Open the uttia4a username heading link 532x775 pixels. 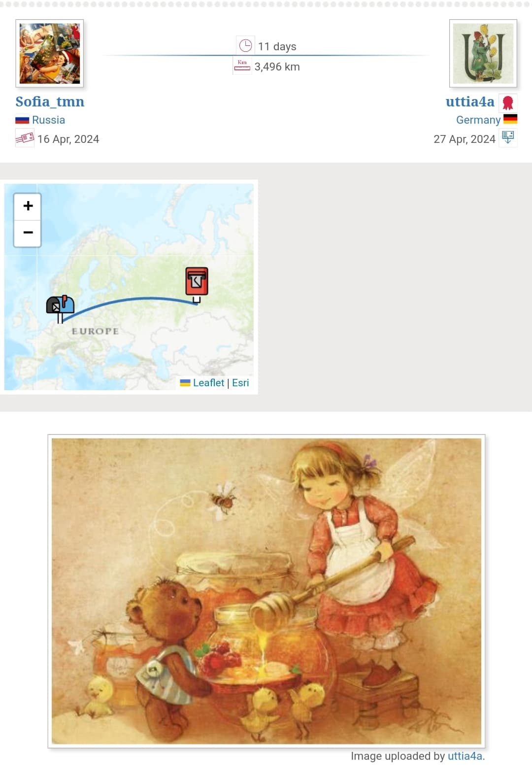click(470, 101)
